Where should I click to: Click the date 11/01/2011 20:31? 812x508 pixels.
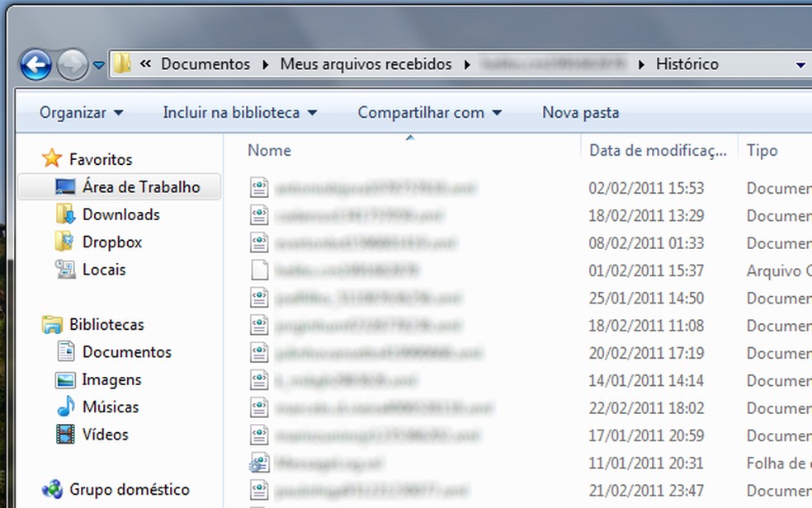pos(646,463)
